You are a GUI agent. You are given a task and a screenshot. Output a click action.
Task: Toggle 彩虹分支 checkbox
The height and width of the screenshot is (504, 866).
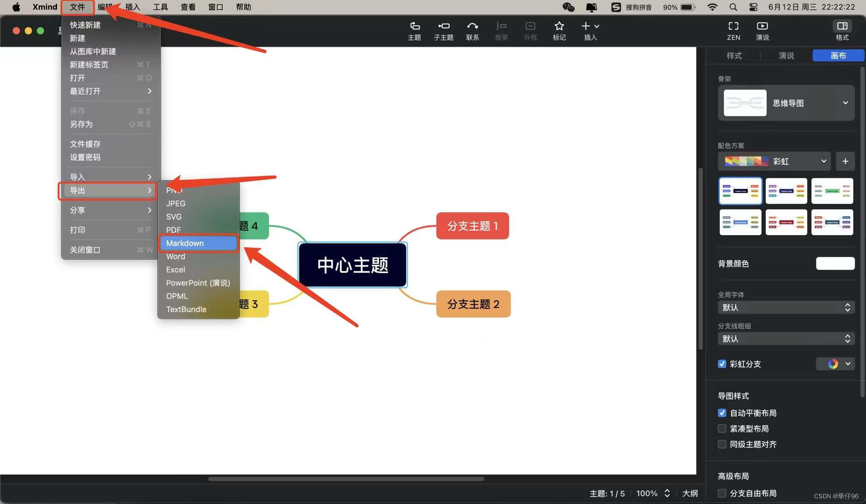pyautogui.click(x=722, y=364)
